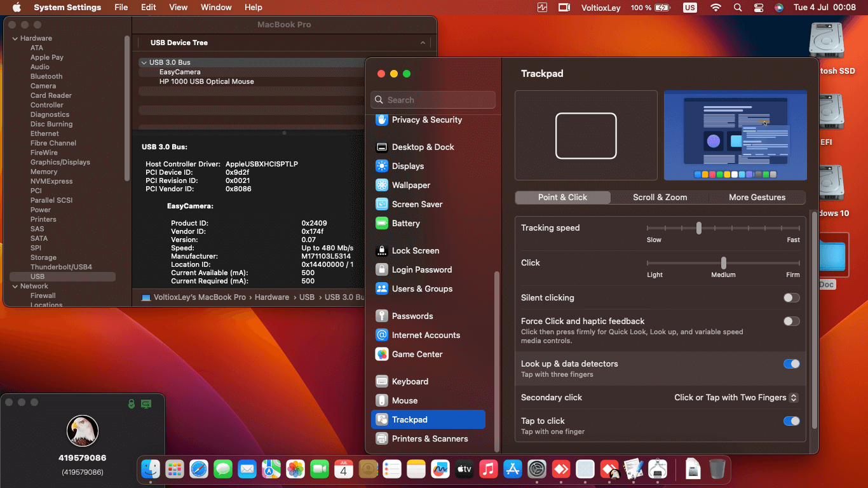Go to Screen Saver settings
The width and height of the screenshot is (868, 488).
428,204
